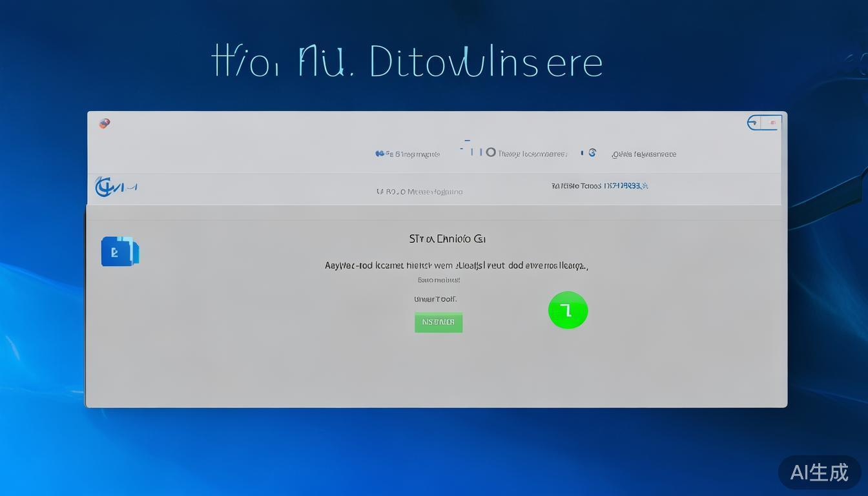Image resolution: width=868 pixels, height=496 pixels.
Task: Select the blue circle icon before the last tab
Action: pos(592,153)
